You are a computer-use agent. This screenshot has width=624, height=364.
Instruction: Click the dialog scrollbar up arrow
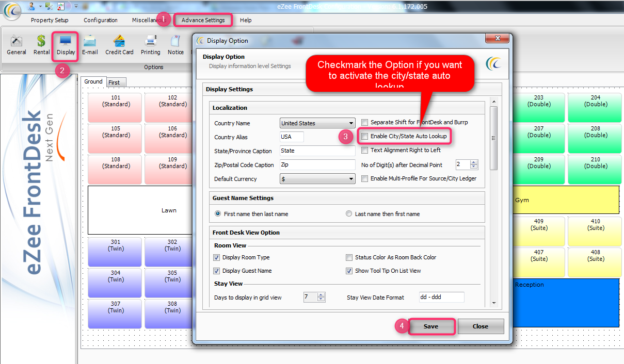[494, 102]
